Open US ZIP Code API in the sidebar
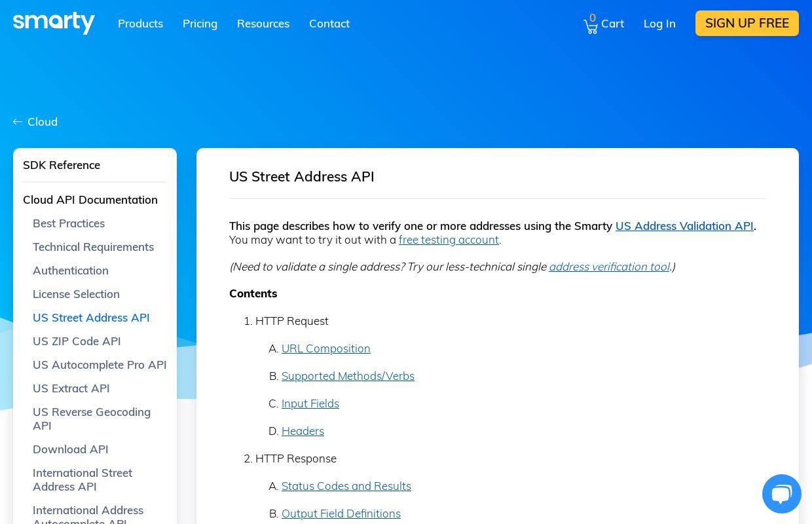Image resolution: width=812 pixels, height=524 pixels. pos(77,341)
